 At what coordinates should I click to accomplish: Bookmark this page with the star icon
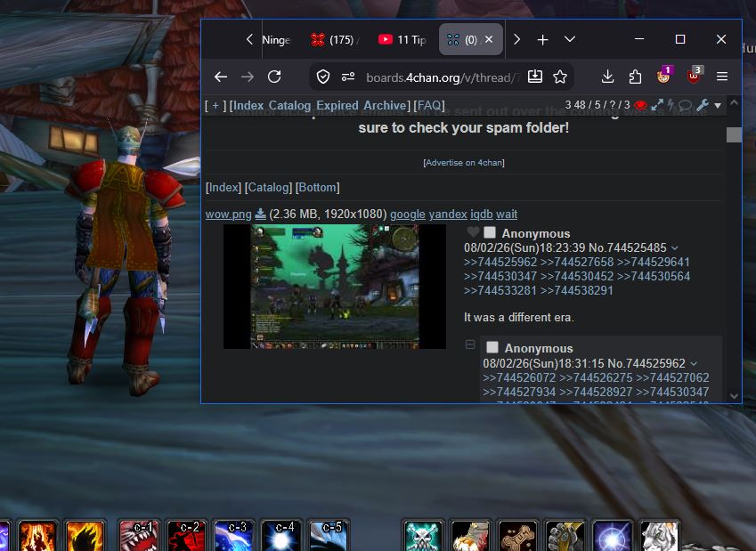coord(560,77)
